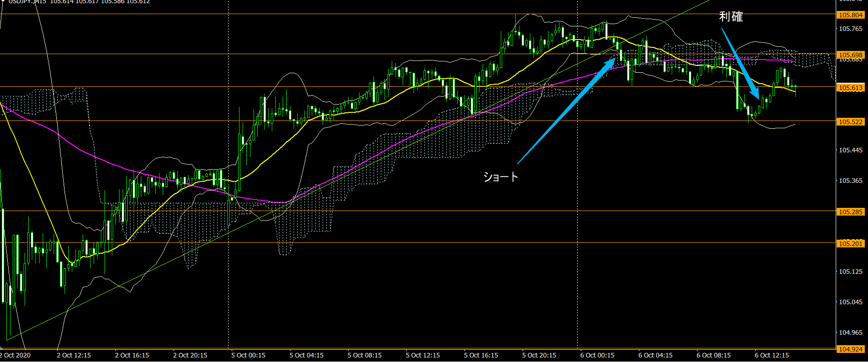Image resolution: width=868 pixels, height=362 pixels.
Task: Click the 5 Oct 08:15 time axis label
Action: 364,355
